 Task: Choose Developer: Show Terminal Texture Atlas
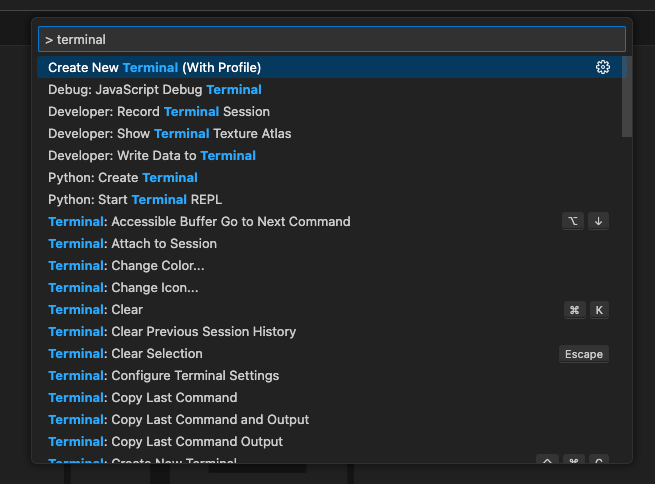(332, 133)
